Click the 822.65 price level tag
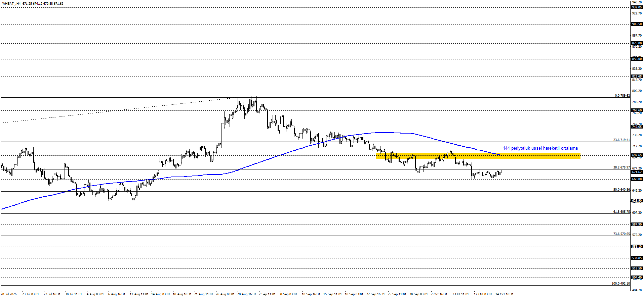This screenshot has height=298, width=644. coord(637,77)
